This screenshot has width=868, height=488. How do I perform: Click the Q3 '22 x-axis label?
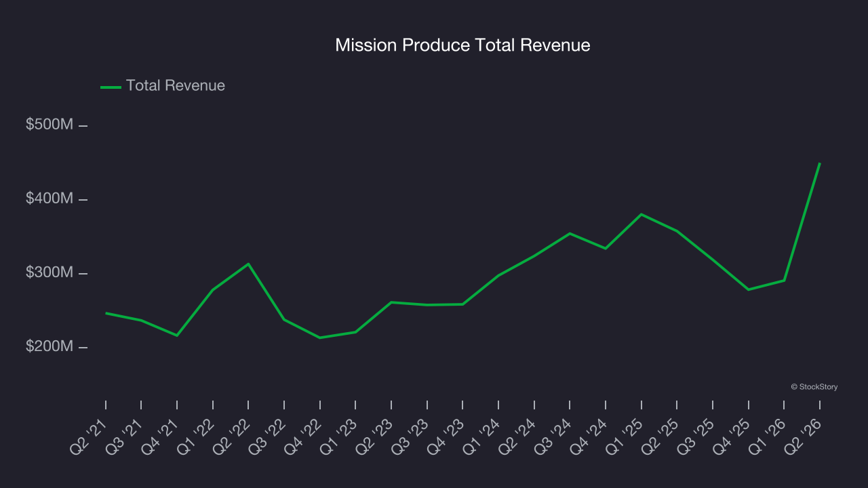(x=268, y=436)
